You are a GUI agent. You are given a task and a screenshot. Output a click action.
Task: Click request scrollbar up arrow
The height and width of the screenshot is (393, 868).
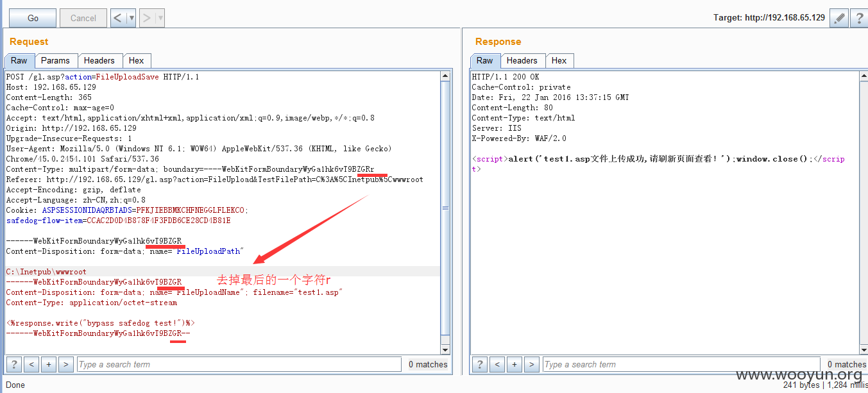click(x=445, y=76)
